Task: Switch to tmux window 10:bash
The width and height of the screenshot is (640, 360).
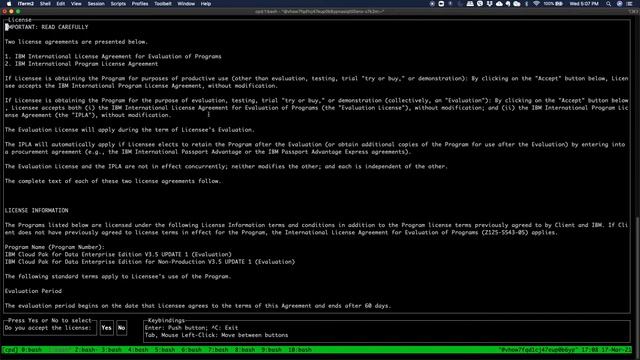Action: [x=300, y=350]
